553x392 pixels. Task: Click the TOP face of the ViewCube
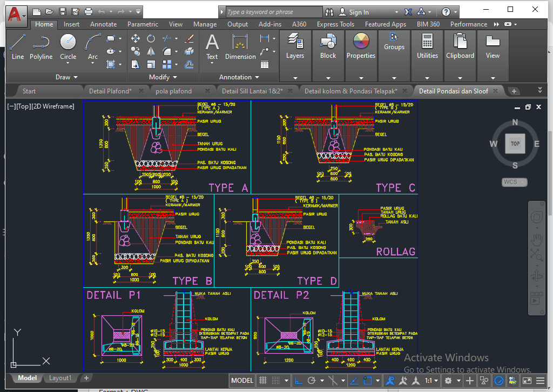[515, 144]
